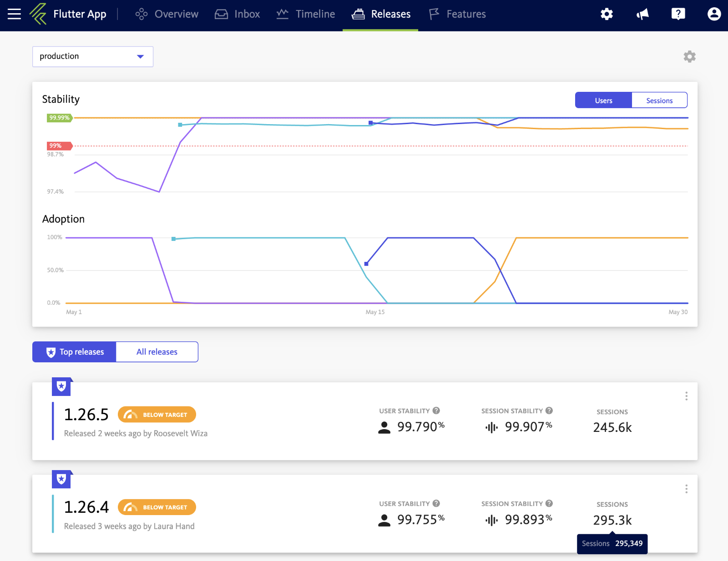Open more options for release 1.26.5
The width and height of the screenshot is (728, 561).
click(686, 396)
